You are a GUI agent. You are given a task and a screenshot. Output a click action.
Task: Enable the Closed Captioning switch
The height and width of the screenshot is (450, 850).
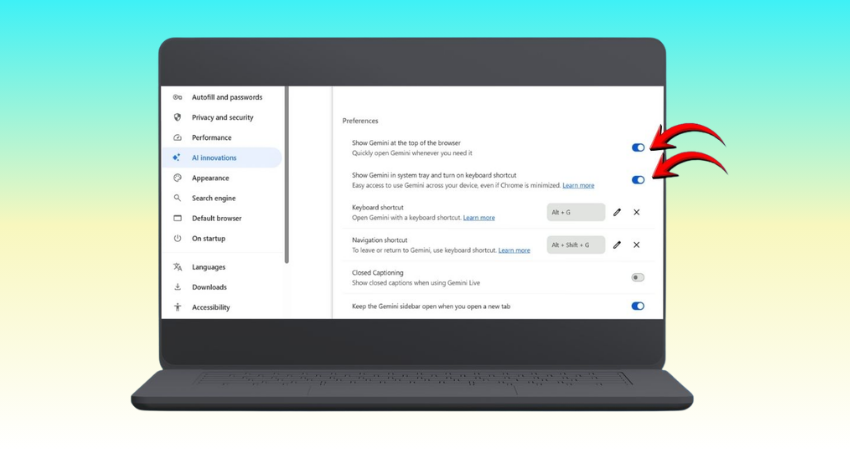tap(638, 278)
